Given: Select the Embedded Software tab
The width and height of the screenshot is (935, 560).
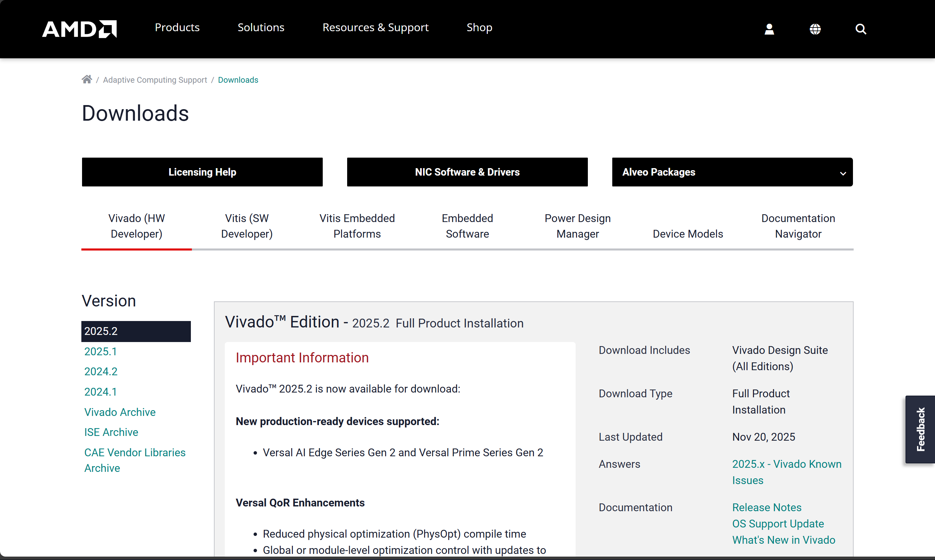Looking at the screenshot, I should tap(467, 226).
